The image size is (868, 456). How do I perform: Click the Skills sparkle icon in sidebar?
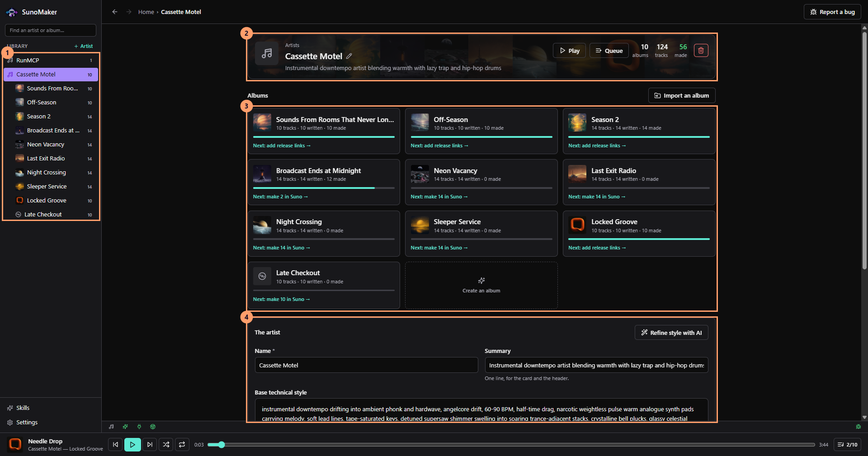[10, 408]
